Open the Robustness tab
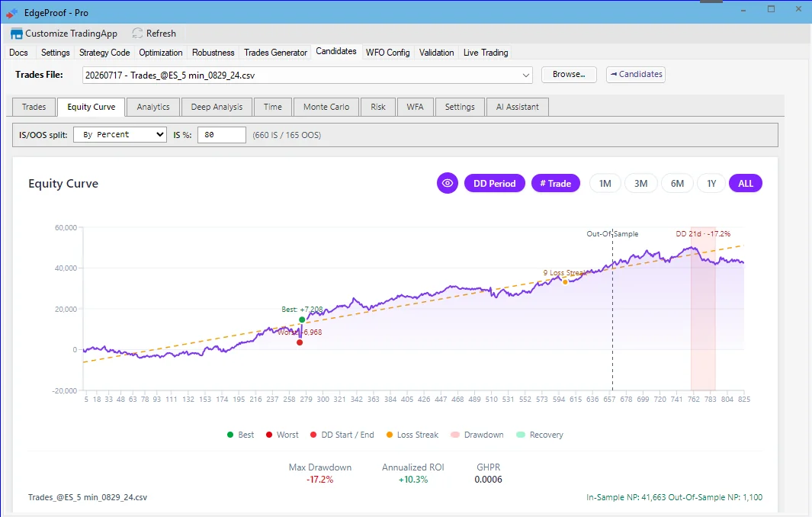This screenshot has width=812, height=517. pos(213,53)
